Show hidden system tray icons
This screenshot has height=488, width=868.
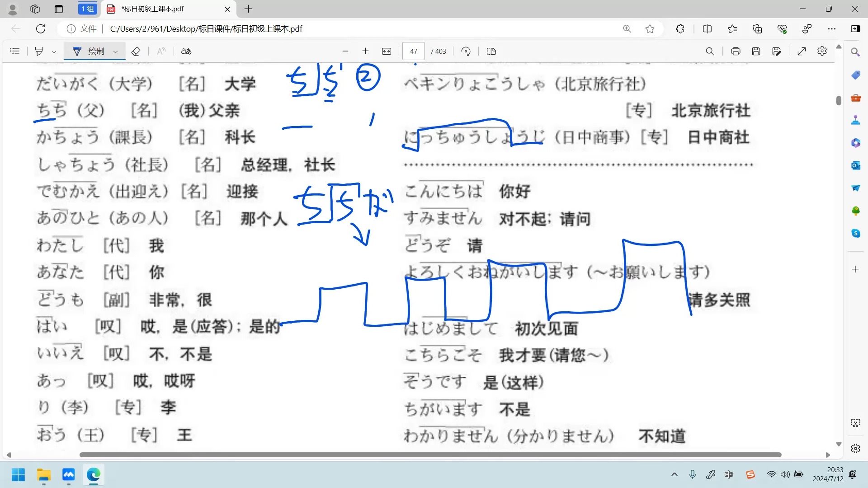click(675, 474)
